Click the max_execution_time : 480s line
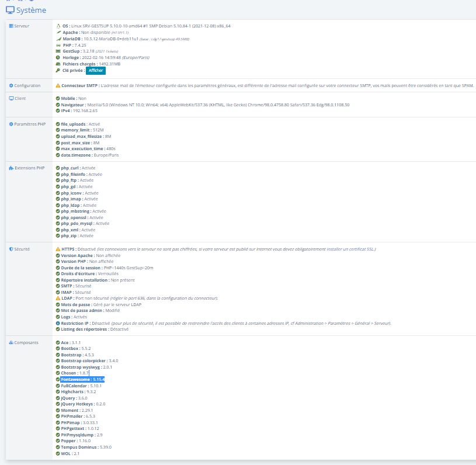 (88, 148)
